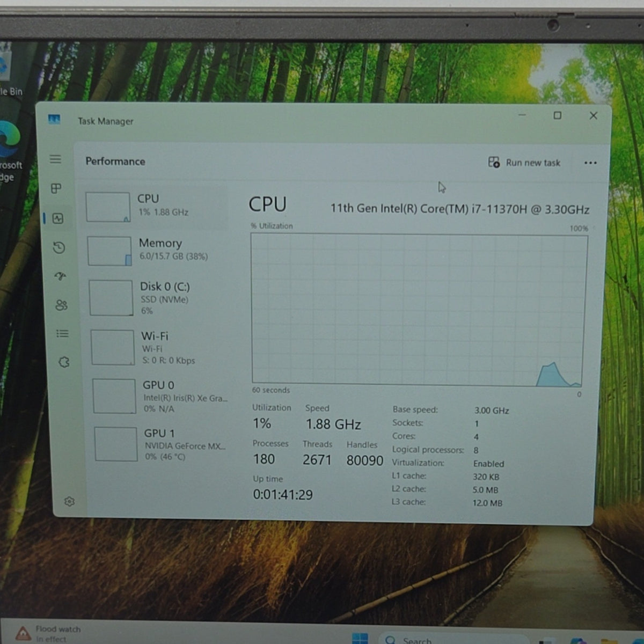
Task: Open Windows Start button on taskbar
Action: click(360, 639)
